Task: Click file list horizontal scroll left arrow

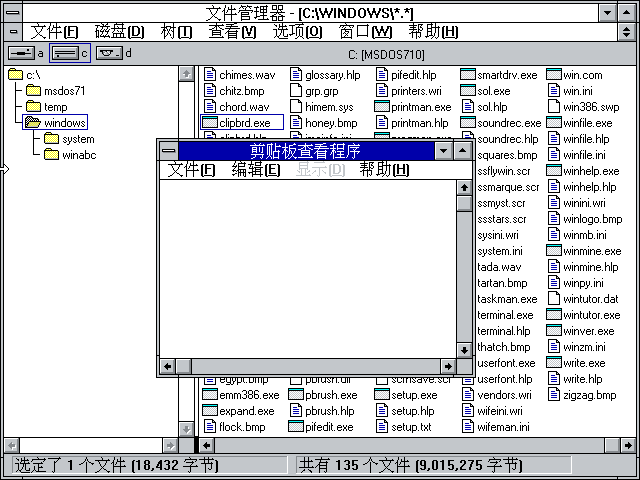Action: point(207,445)
